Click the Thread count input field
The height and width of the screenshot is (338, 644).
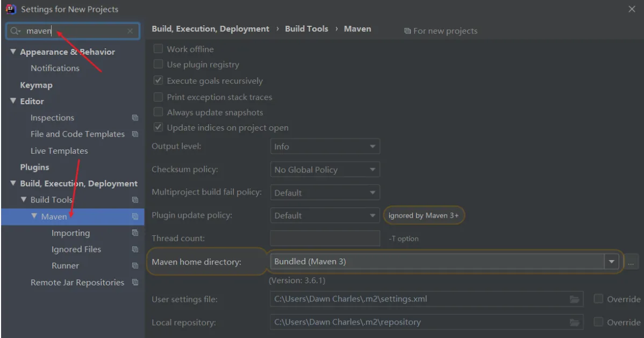click(325, 238)
